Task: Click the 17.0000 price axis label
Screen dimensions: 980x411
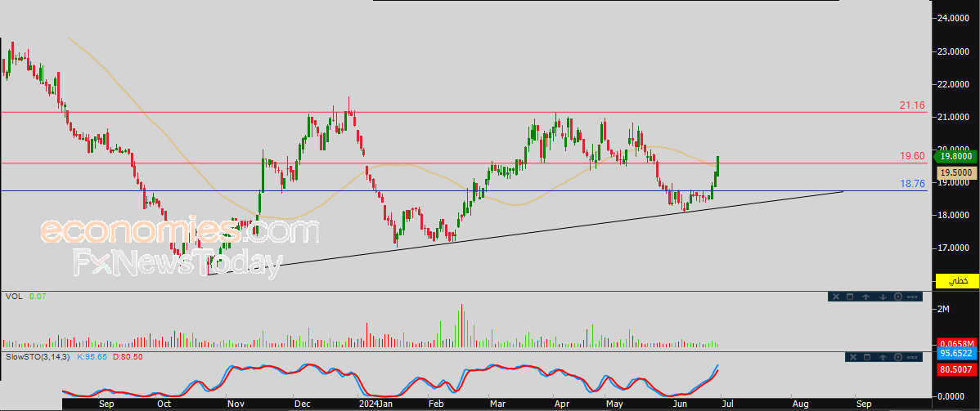Action: [x=954, y=248]
